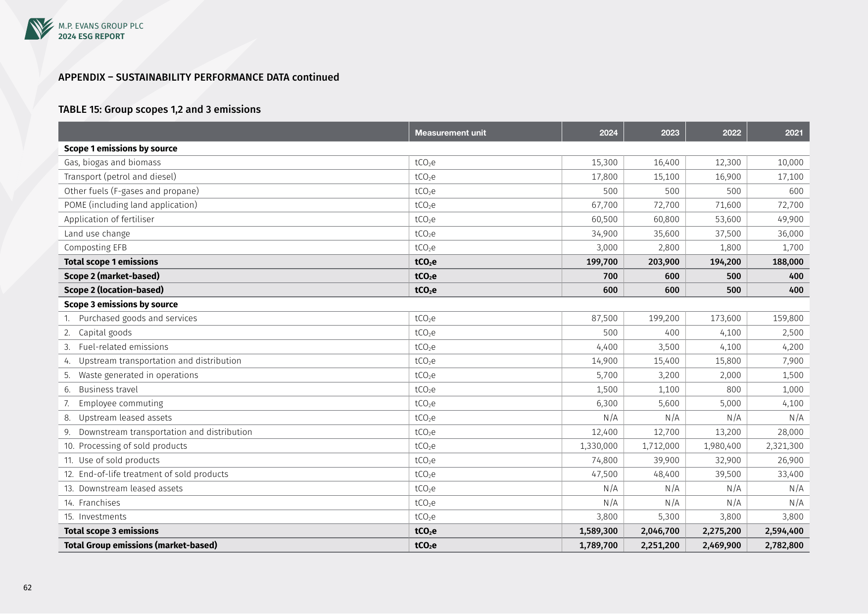Select the 'APPENDIX – SUSTAINABILITY PERFORMANCE DATA continued' heading
Image resolution: width=868 pixels, height=614 pixels.
coord(199,77)
